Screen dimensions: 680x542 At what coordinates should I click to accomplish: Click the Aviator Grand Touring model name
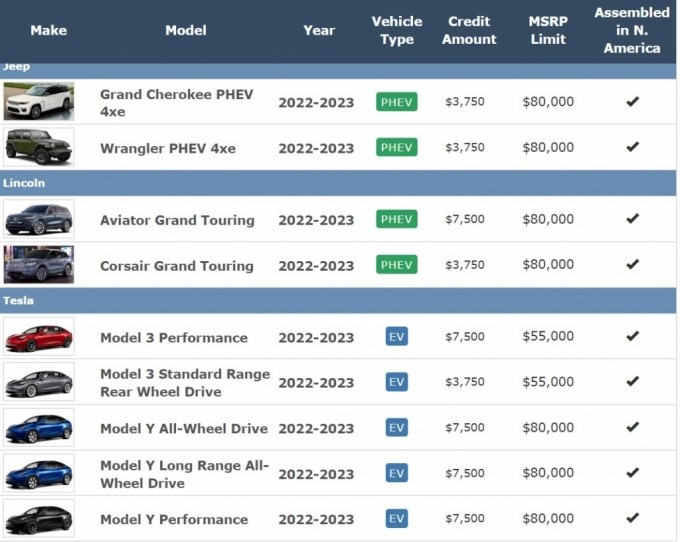[x=177, y=220]
